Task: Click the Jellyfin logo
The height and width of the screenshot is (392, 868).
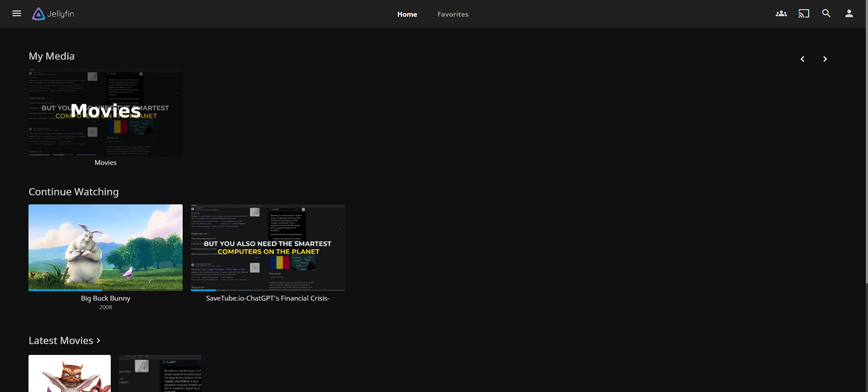Action: click(53, 14)
